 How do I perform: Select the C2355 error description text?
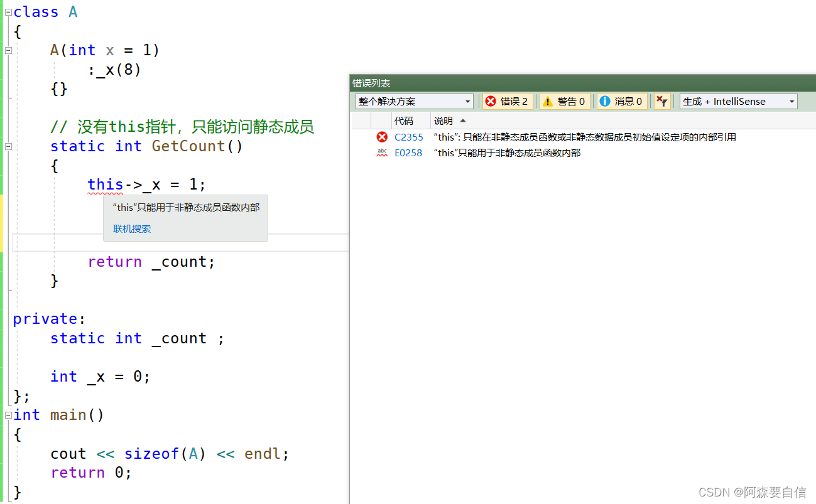coord(585,137)
